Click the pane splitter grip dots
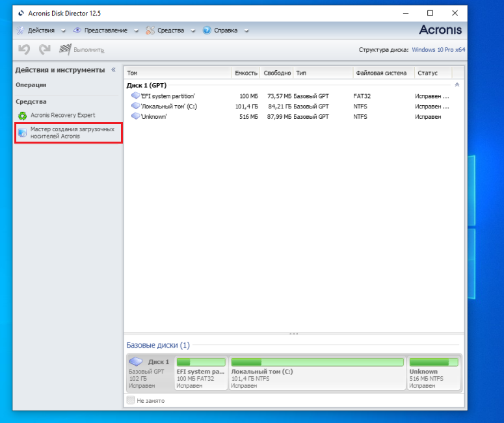504x423 pixels. coord(293,333)
